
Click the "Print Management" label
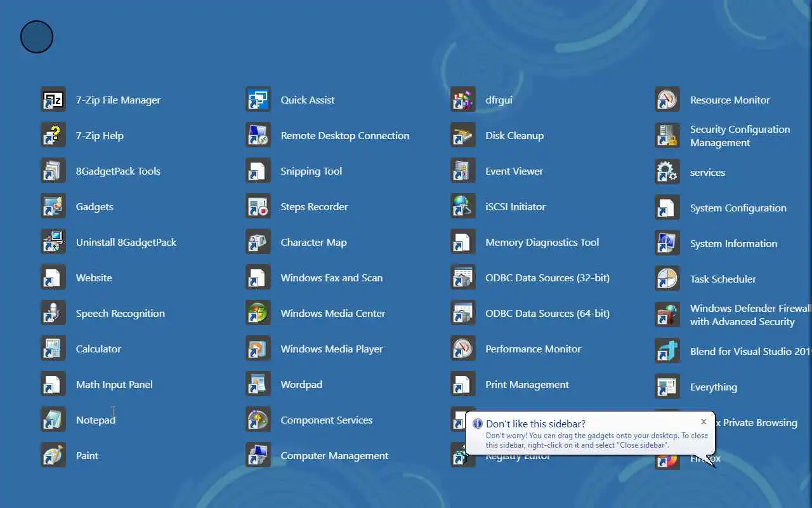tap(527, 384)
